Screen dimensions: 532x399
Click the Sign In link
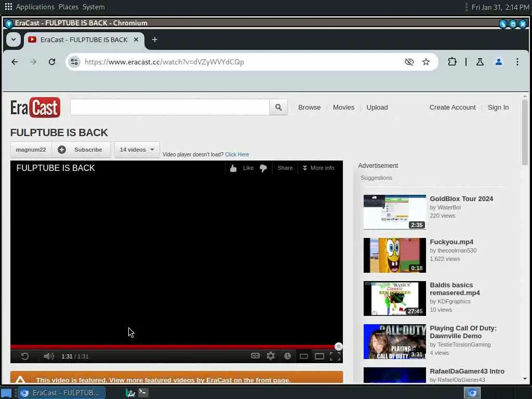[498, 107]
